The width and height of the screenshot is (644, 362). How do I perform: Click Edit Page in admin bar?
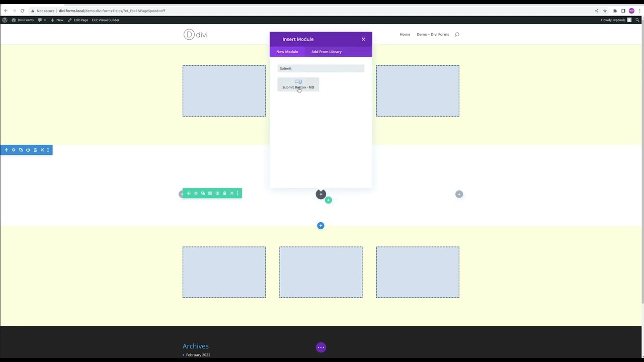[x=78, y=20]
